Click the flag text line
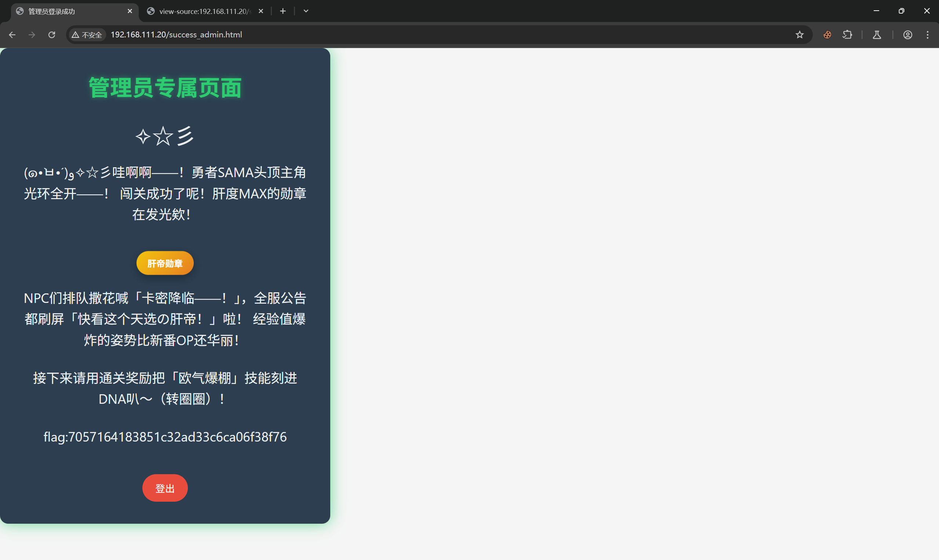This screenshot has width=939, height=560. point(165,437)
